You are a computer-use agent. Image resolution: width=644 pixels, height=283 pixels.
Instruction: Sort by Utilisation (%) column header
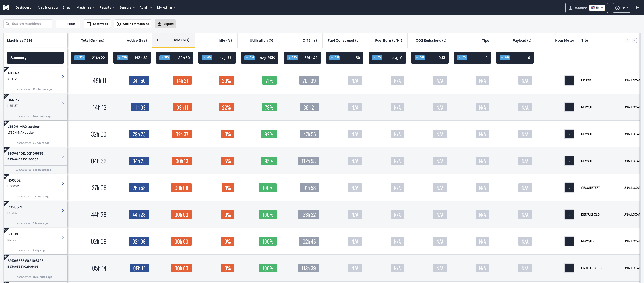262,40
